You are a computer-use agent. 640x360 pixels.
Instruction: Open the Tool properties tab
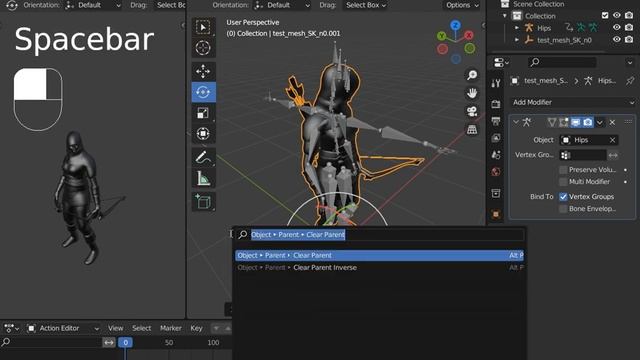pyautogui.click(x=496, y=83)
